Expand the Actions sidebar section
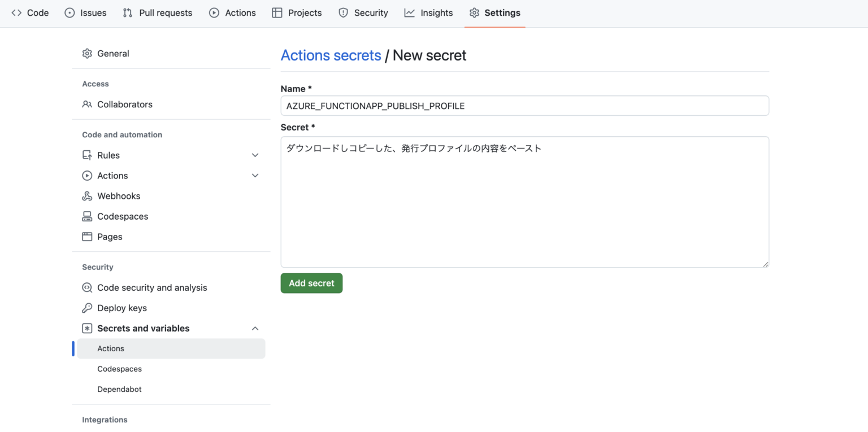Screen dimensions: 868x432 pos(255,176)
